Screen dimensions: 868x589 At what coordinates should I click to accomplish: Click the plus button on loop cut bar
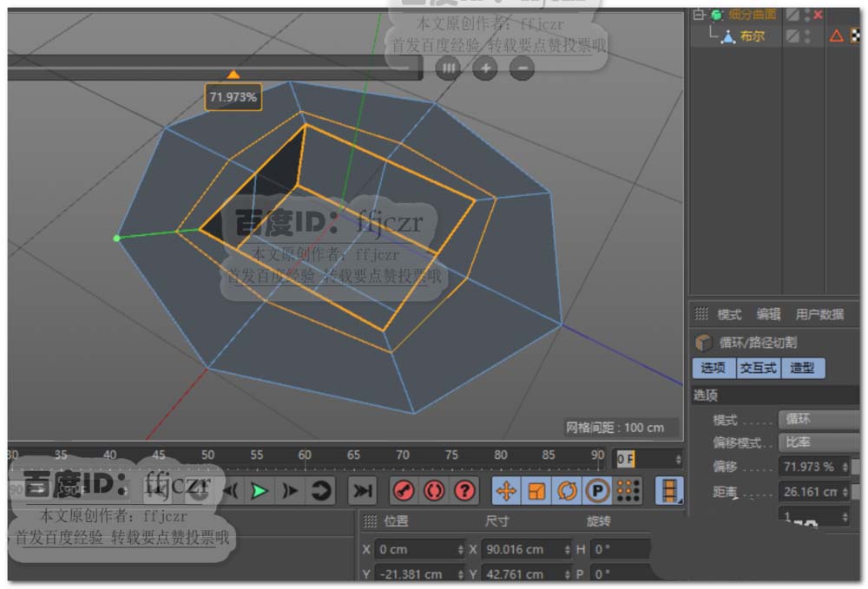(485, 68)
